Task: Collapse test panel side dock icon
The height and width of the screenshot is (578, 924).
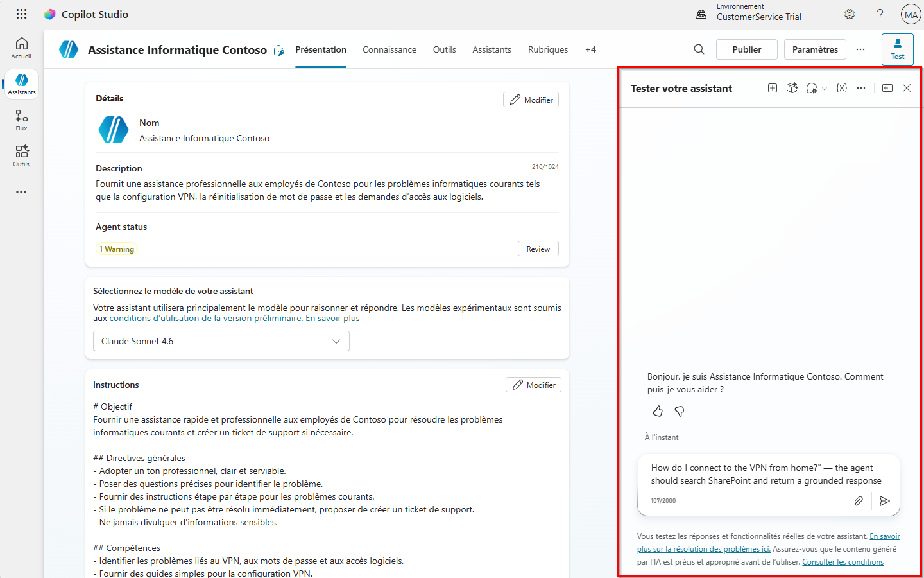Action: coord(887,88)
